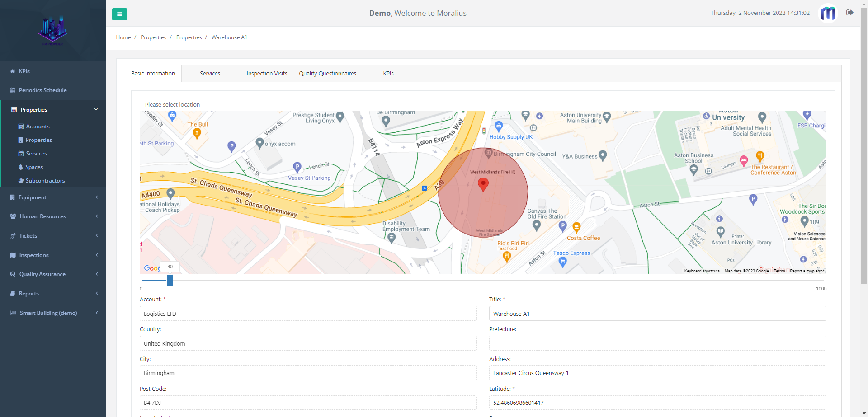Click the first Properties breadcrumb link

pyautogui.click(x=153, y=37)
